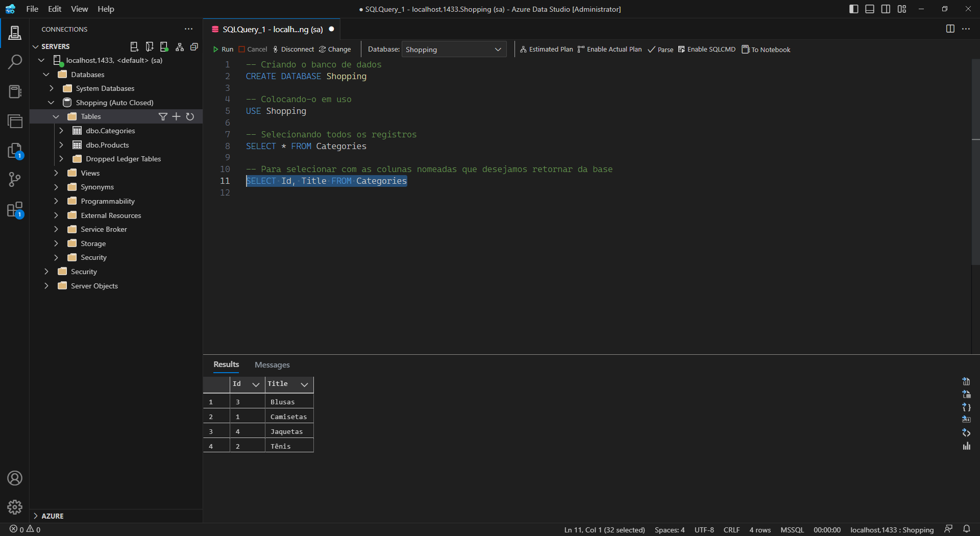Collapse the SERVERS section
The width and height of the screenshot is (980, 536).
pos(36,46)
